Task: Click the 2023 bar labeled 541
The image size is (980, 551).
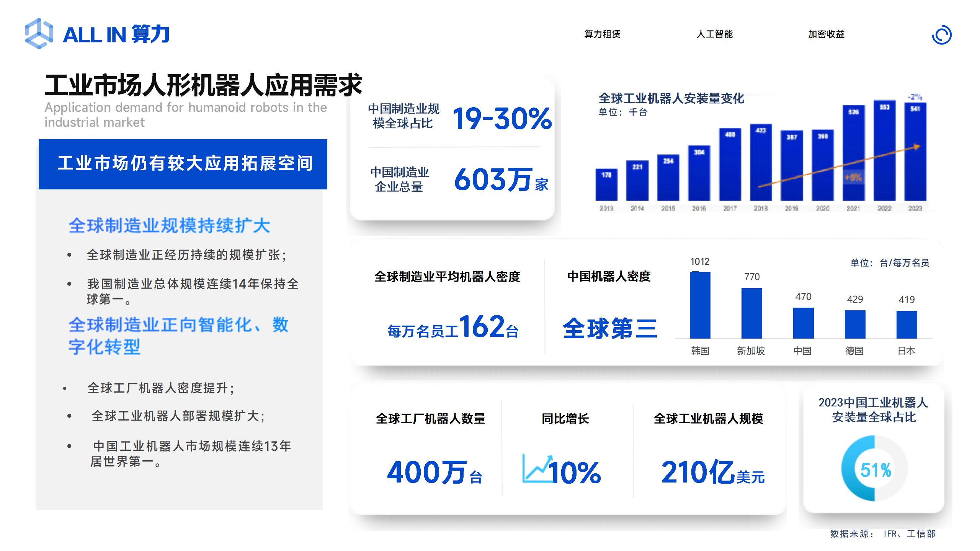Action: (915, 153)
